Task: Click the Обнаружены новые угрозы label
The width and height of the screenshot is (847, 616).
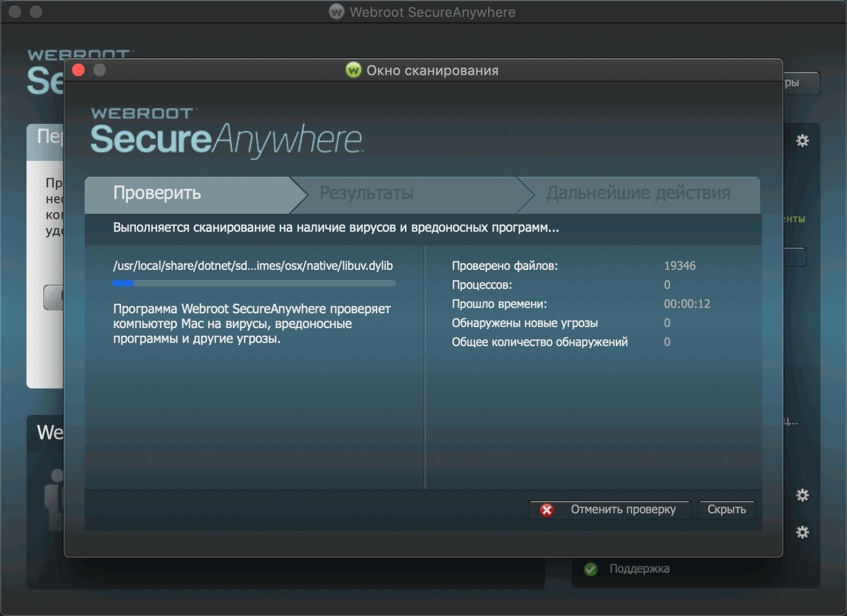Action: pos(525,323)
